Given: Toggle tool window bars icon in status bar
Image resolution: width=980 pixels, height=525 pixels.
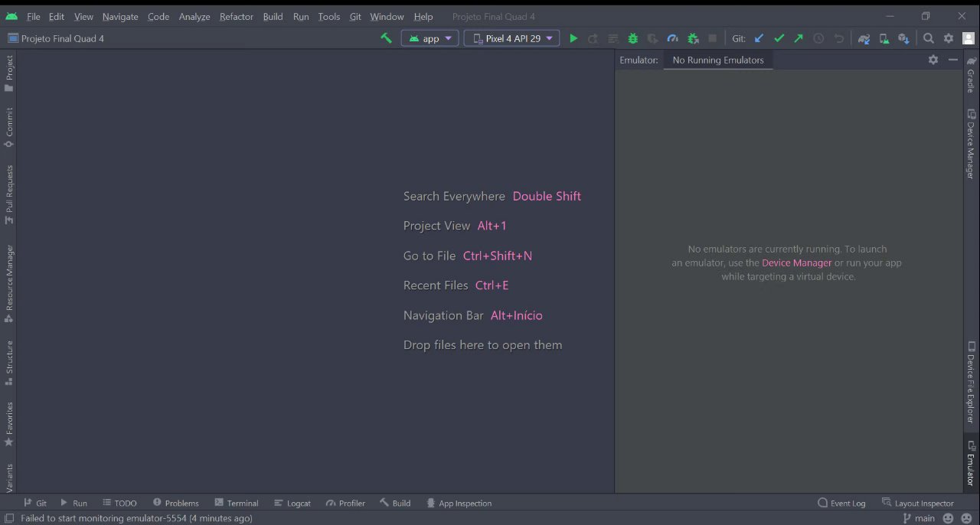Looking at the screenshot, I should point(8,518).
